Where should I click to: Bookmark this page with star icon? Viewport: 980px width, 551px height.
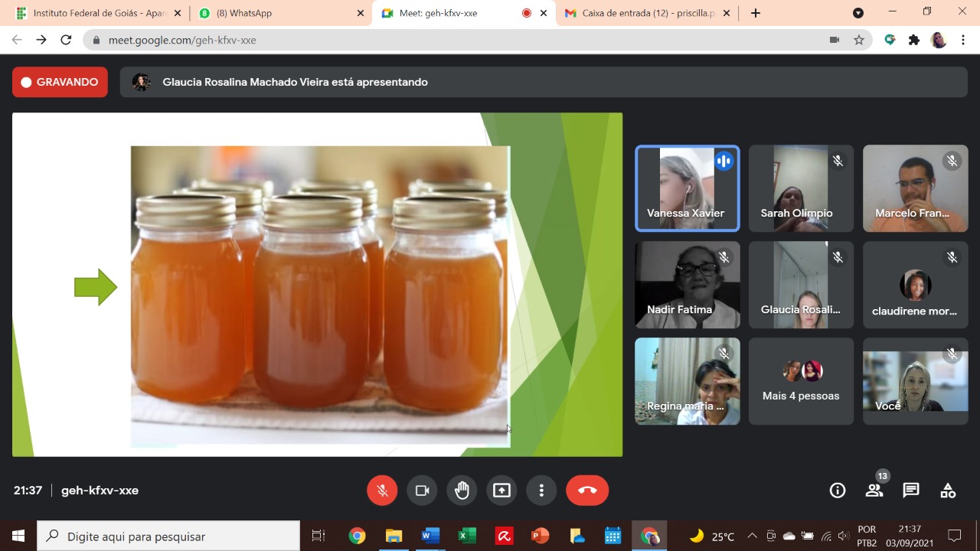point(859,40)
